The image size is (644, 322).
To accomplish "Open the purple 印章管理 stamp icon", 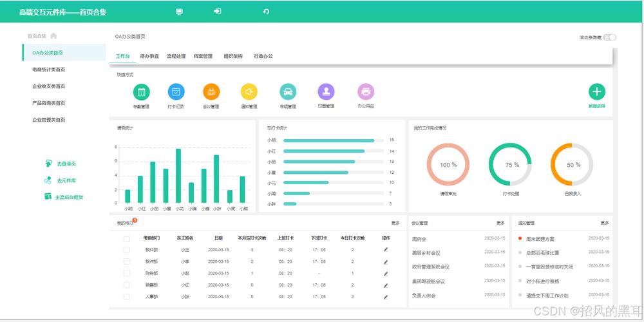I will [326, 92].
